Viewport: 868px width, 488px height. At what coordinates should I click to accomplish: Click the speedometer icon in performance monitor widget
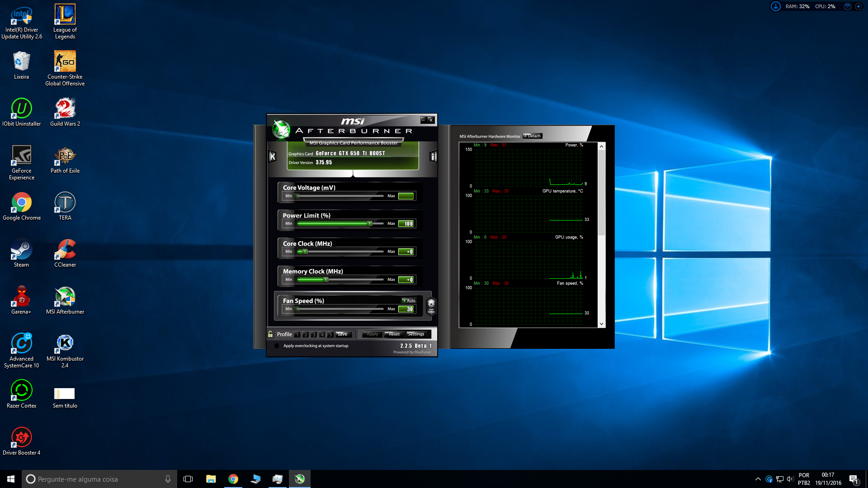(848, 6)
